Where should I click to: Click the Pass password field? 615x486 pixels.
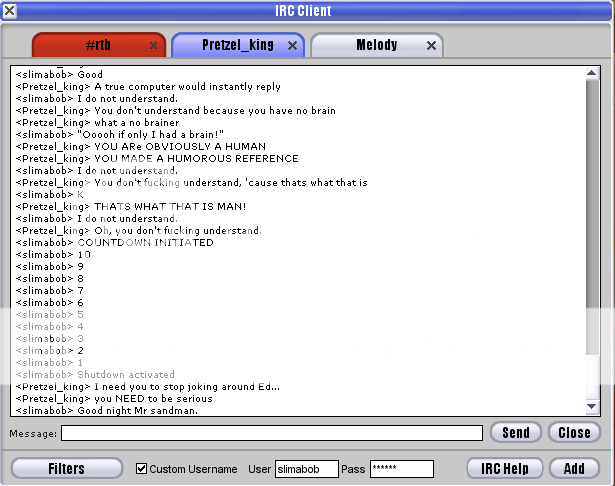pyautogui.click(x=401, y=469)
